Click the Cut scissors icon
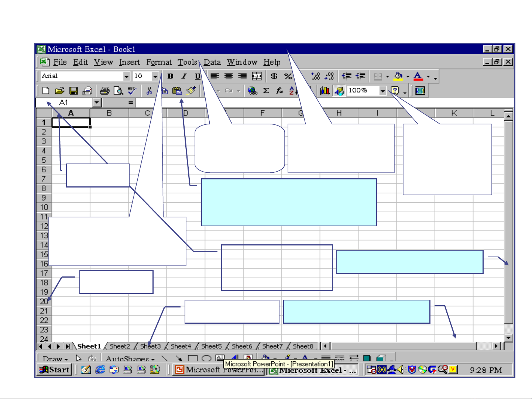 (149, 91)
